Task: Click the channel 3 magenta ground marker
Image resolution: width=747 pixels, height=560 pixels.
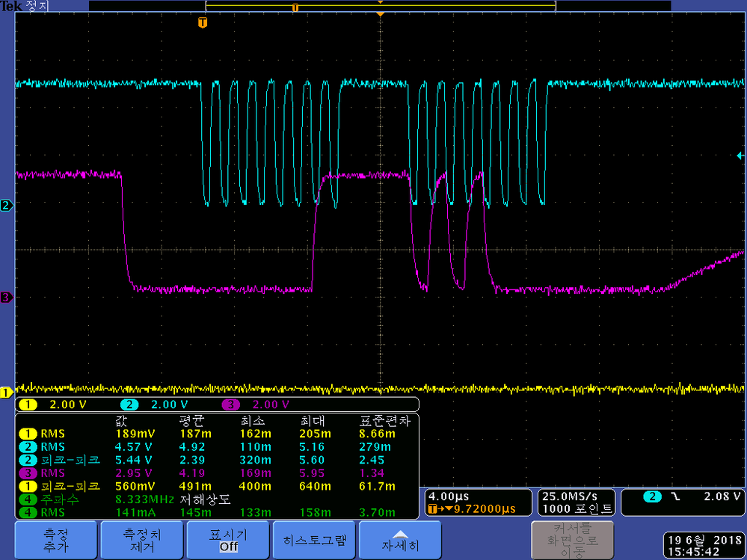Action: [5, 298]
